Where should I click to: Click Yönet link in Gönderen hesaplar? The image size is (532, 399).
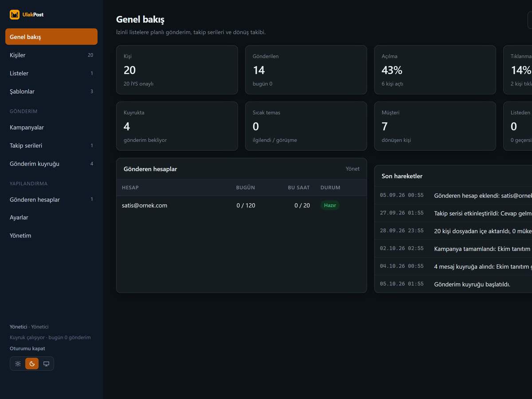pos(352,169)
